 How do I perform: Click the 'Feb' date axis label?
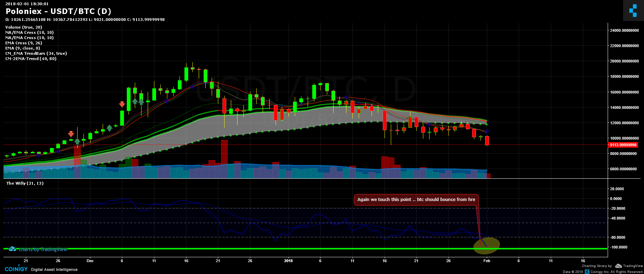pos(486,261)
